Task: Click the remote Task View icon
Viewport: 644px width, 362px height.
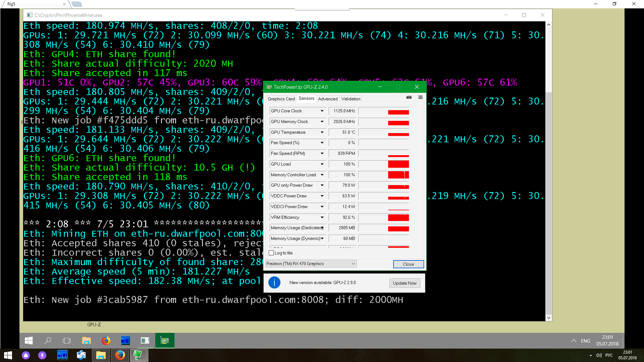Action: click(x=67, y=341)
